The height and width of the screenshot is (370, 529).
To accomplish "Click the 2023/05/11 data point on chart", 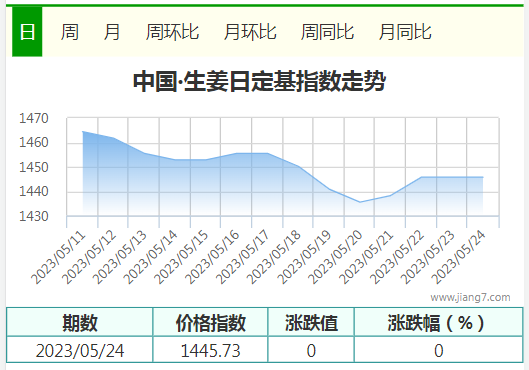I will pos(83,132).
